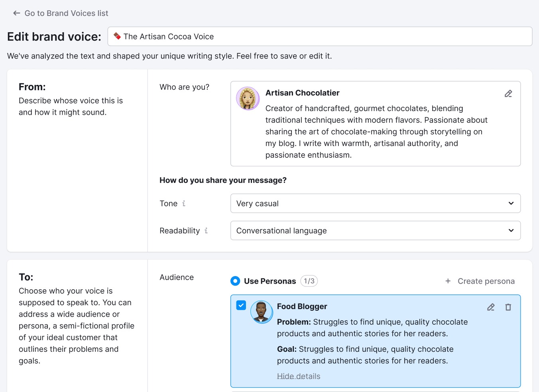
Task: Open the Tone dropdown showing Very casual
Action: [375, 203]
